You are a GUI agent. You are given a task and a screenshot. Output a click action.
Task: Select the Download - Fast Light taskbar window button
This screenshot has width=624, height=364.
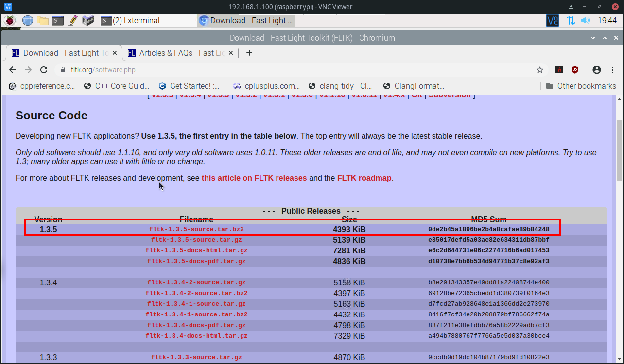point(246,20)
